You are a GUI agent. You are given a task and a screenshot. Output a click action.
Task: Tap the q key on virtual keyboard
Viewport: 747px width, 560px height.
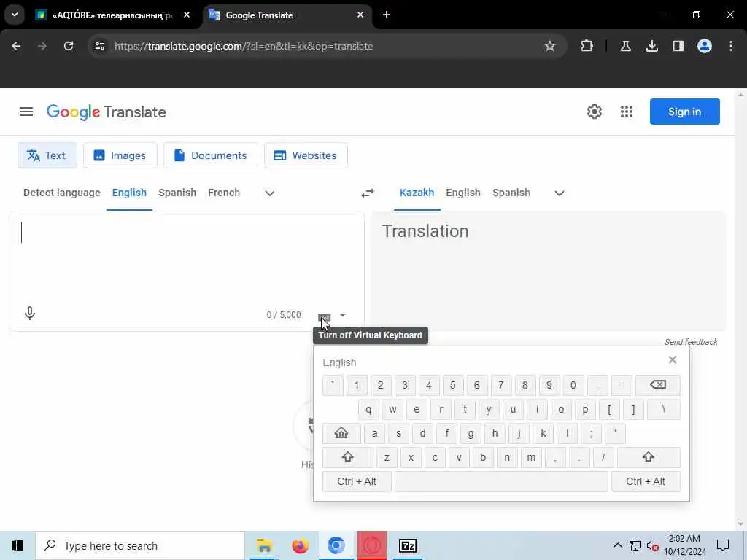(368, 410)
